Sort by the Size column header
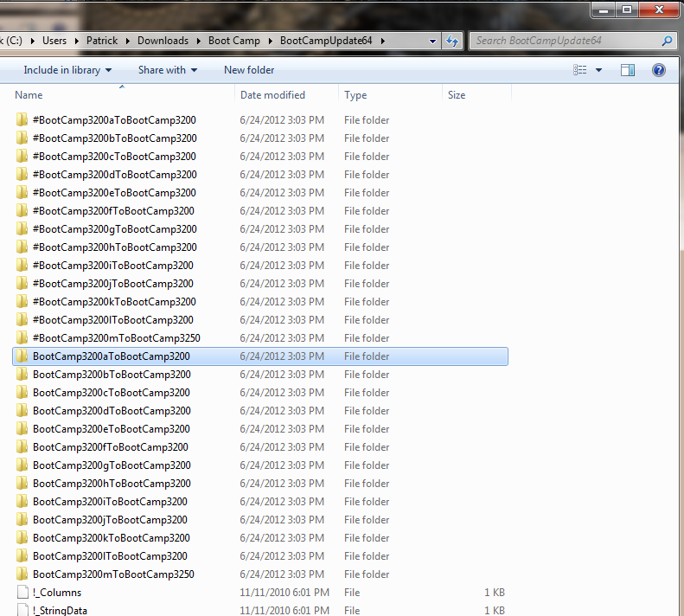The image size is (684, 616). coord(457,95)
